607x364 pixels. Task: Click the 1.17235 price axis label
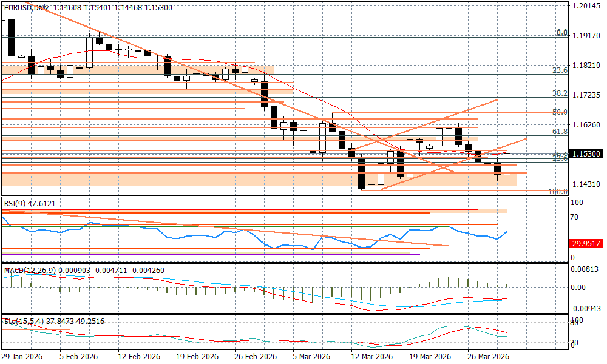click(x=586, y=95)
